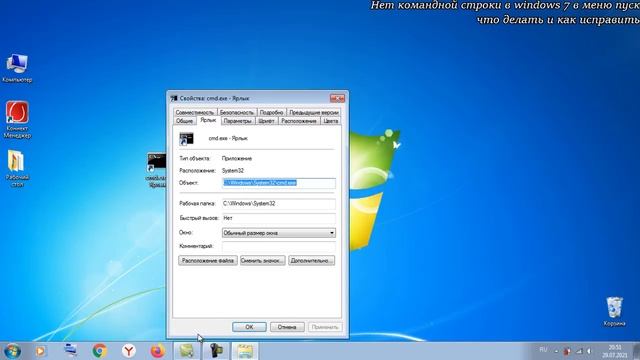Launch Firefox from the taskbar
The image size is (640, 360).
(158, 351)
